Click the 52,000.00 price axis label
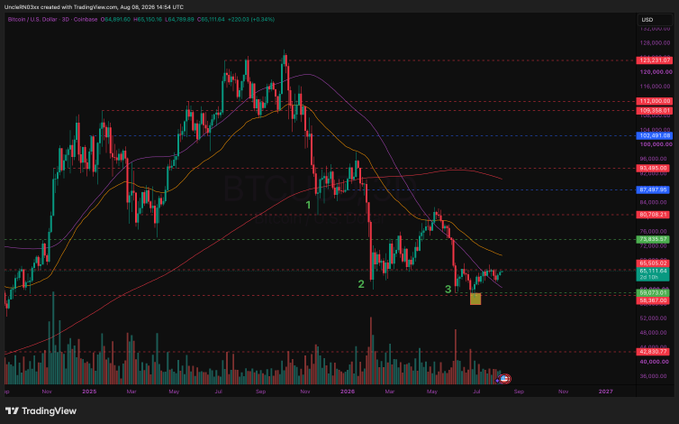Viewport: 679px width, 424px height. 654,318
